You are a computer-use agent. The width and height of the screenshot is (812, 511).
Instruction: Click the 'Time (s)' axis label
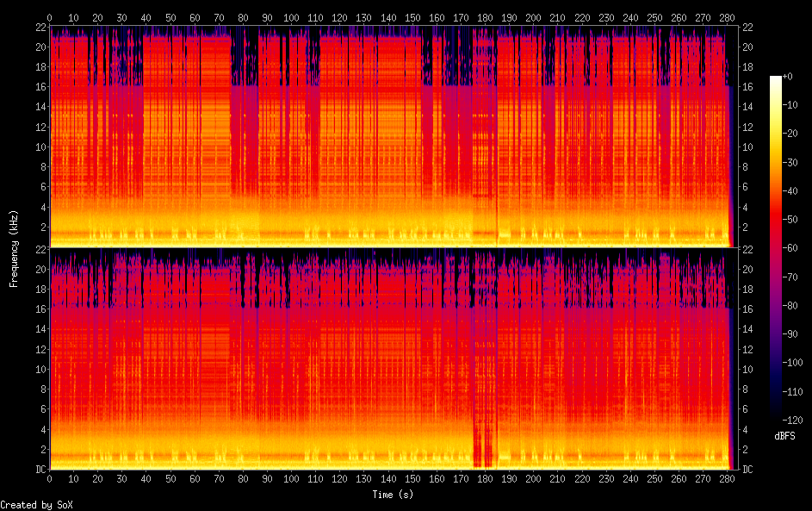point(393,495)
